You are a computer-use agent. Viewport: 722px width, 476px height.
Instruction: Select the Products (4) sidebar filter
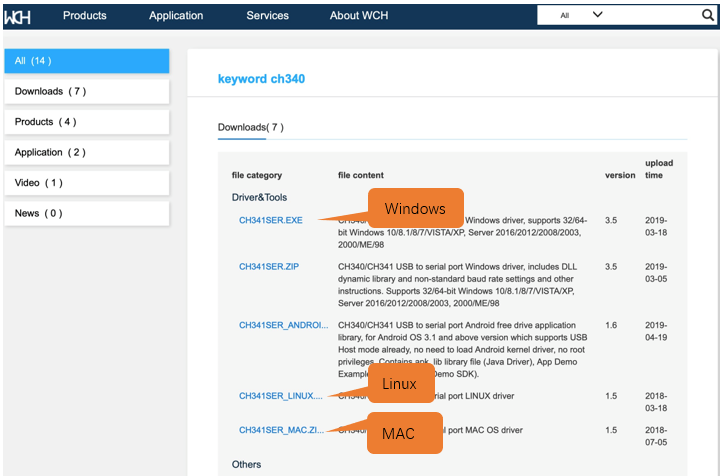tap(87, 122)
